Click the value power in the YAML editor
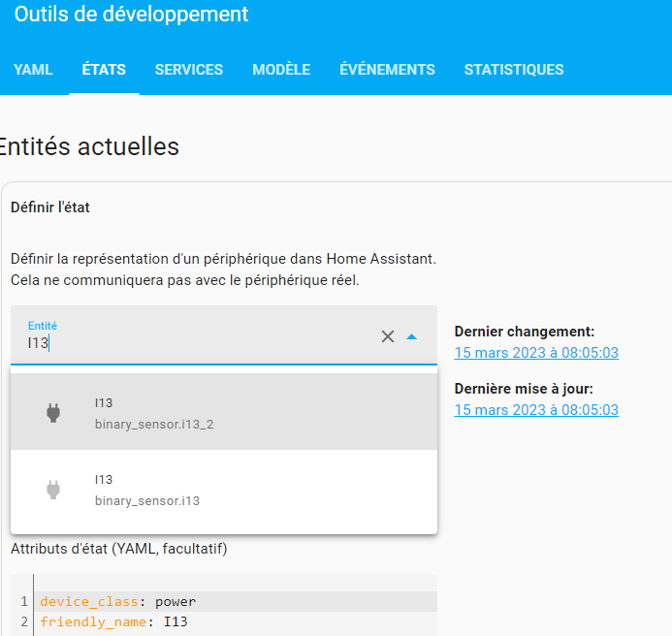Screen dimensions: 672x636 176,602
